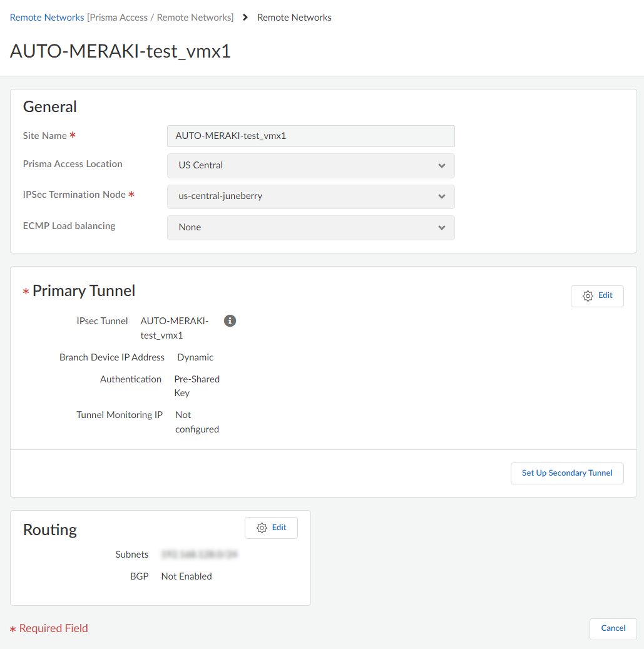
Task: Click the AUTO-MERAKI-test_vmx1 page title
Action: (x=120, y=51)
